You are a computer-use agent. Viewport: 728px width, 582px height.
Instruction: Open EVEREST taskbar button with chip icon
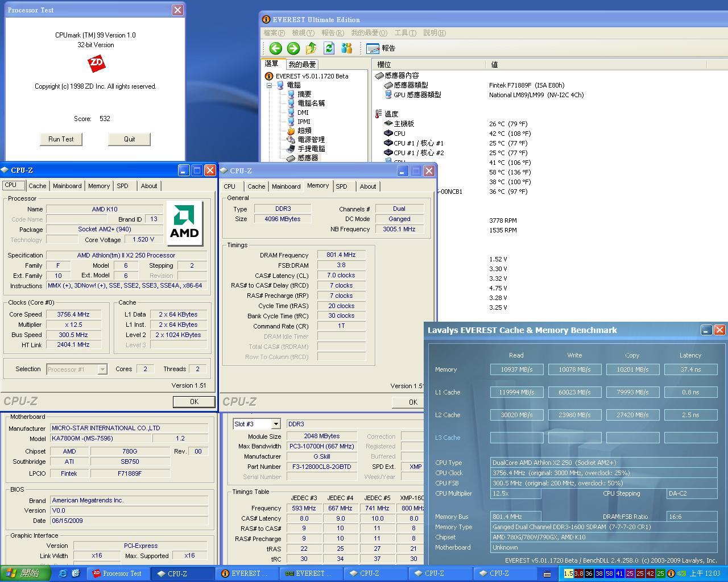(x=312, y=573)
